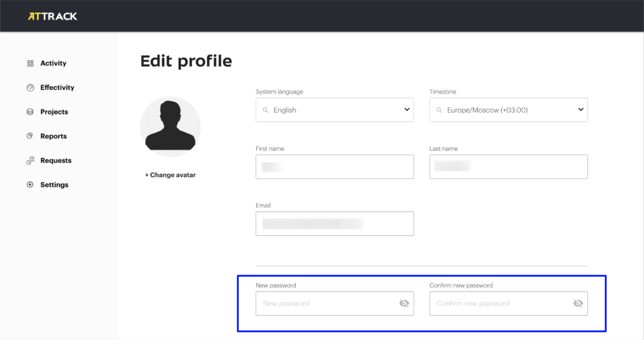Go to the Projects section
Image resolution: width=644 pixels, height=340 pixels.
(x=54, y=112)
